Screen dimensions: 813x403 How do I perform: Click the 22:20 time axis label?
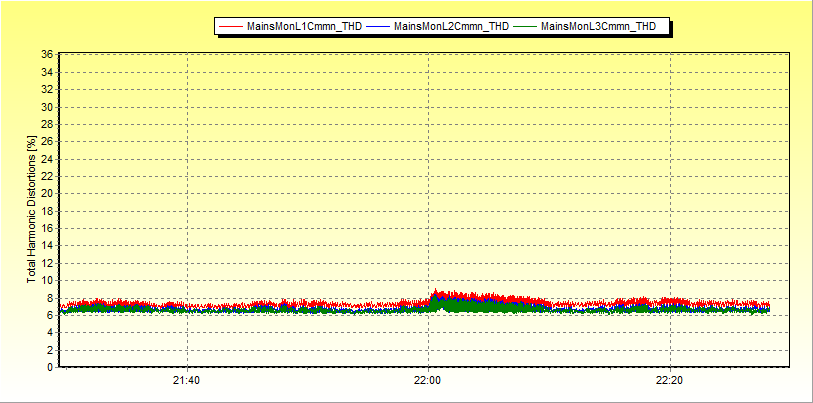click(x=669, y=380)
